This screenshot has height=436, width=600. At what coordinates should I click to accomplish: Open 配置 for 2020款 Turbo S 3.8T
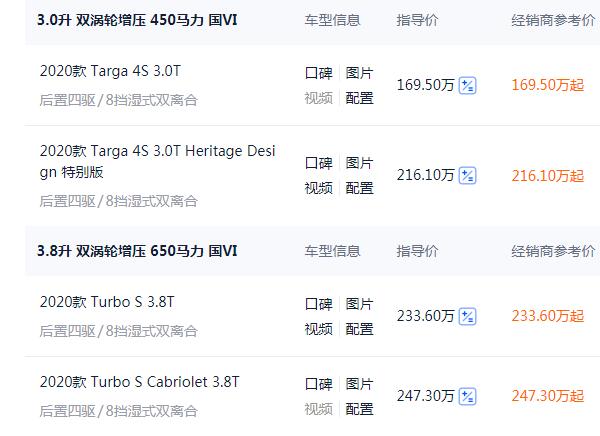tap(359, 328)
